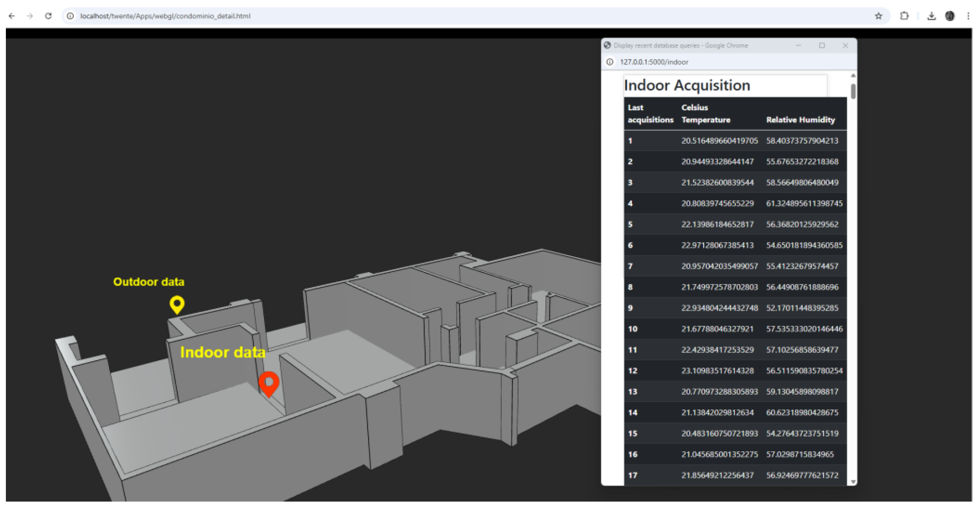Open the browser profile avatar
This screenshot has height=509, width=980.
point(950,16)
